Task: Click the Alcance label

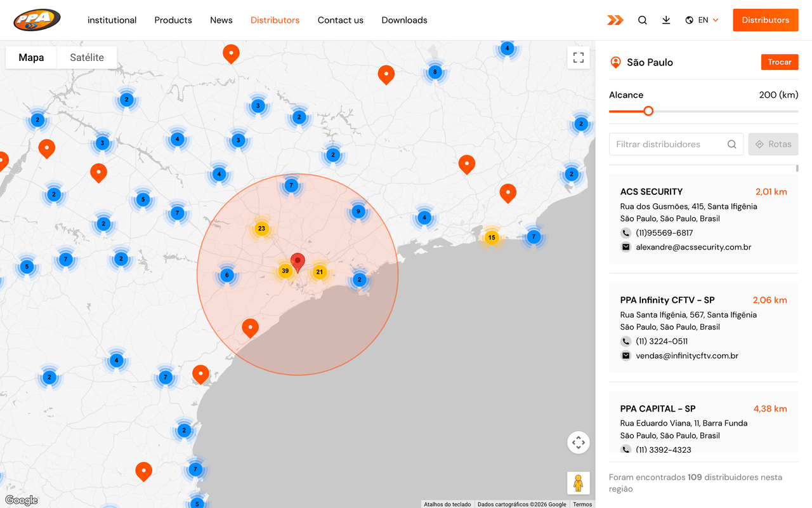Action: 626,95
